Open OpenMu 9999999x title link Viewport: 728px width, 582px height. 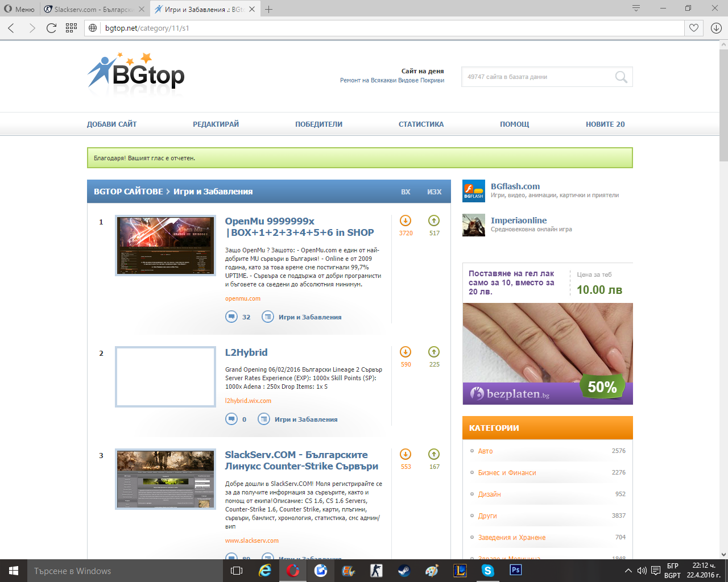[x=299, y=227]
